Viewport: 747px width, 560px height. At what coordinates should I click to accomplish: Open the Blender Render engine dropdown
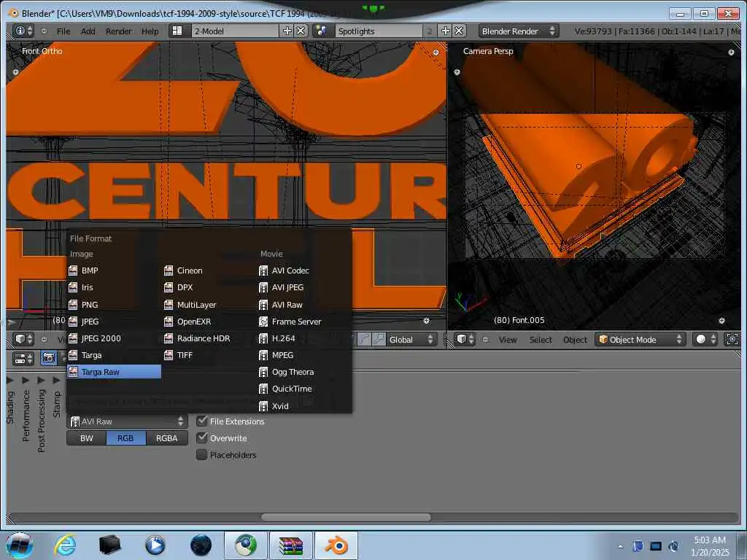pos(519,31)
